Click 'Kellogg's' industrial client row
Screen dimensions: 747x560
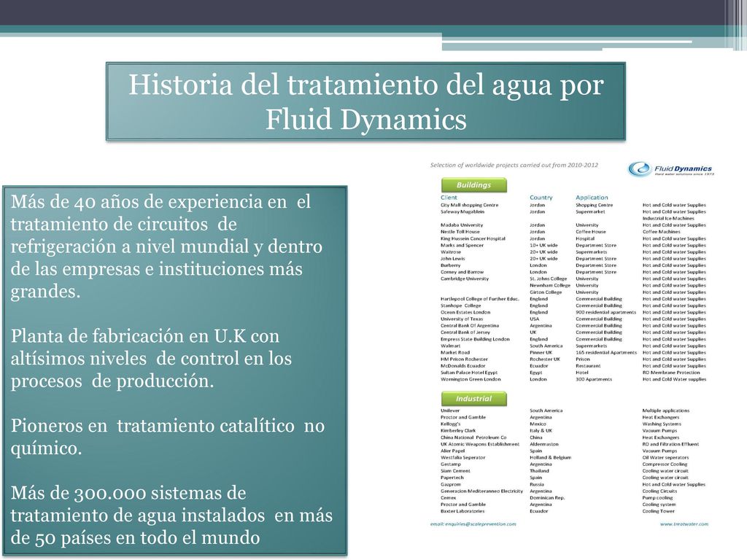click(x=450, y=424)
